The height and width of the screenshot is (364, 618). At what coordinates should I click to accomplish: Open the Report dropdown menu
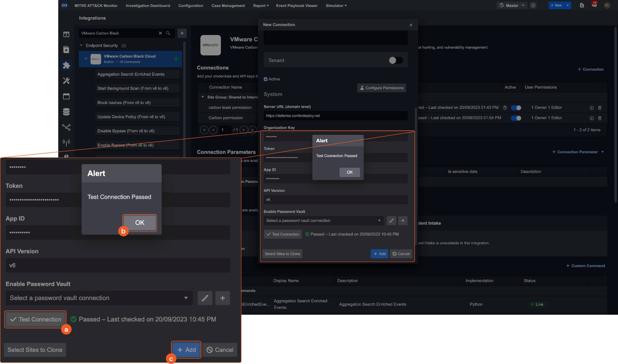point(261,5)
